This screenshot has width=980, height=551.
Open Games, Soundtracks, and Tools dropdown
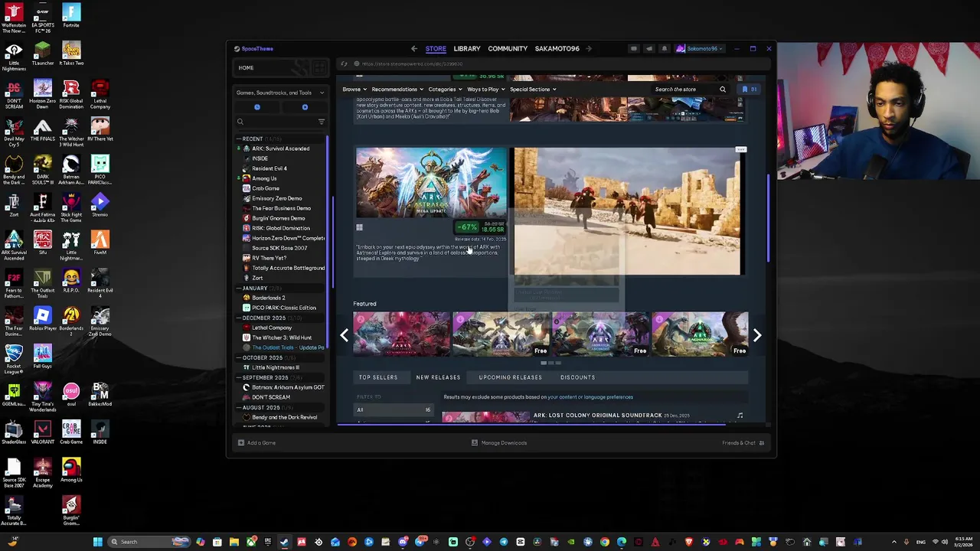click(280, 93)
